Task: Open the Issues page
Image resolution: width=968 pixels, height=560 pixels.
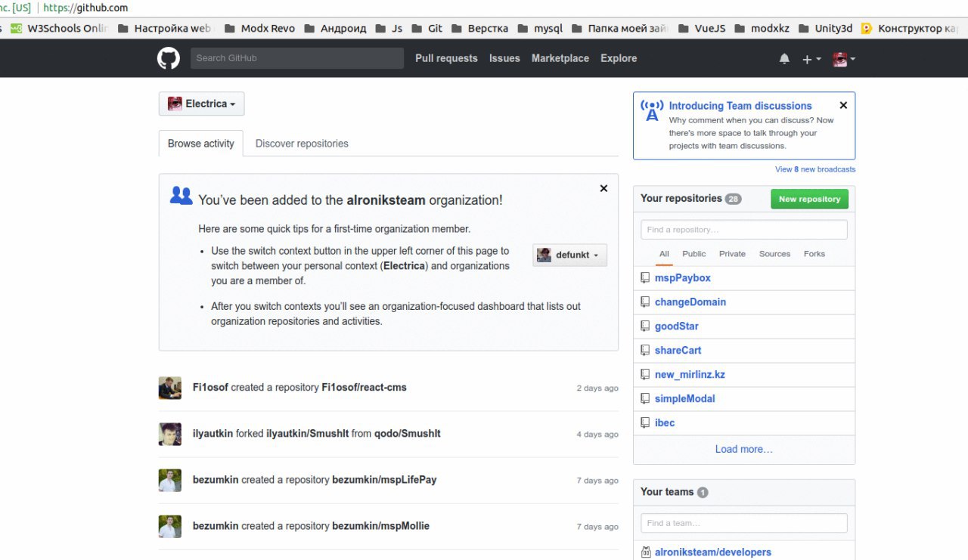Action: (504, 58)
